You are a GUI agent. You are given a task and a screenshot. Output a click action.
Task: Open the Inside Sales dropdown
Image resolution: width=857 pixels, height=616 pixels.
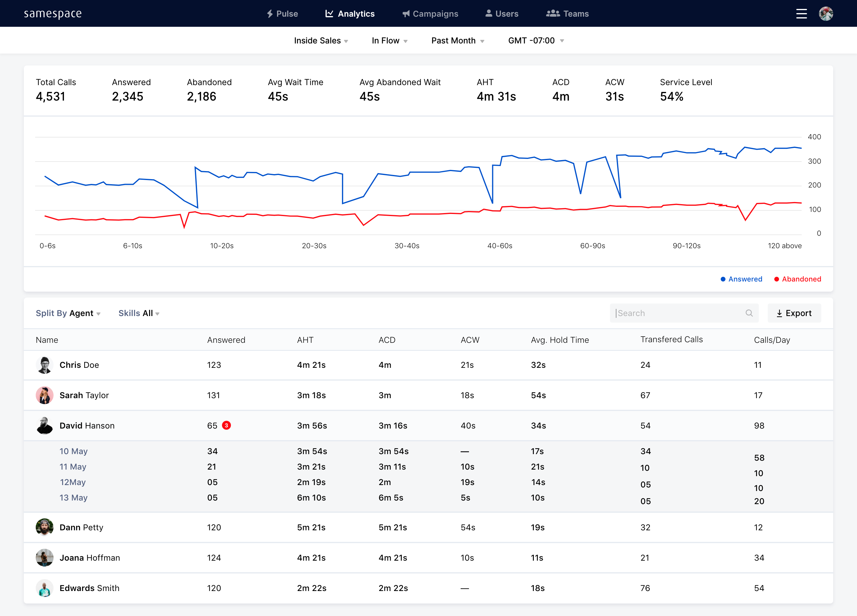pyautogui.click(x=321, y=40)
